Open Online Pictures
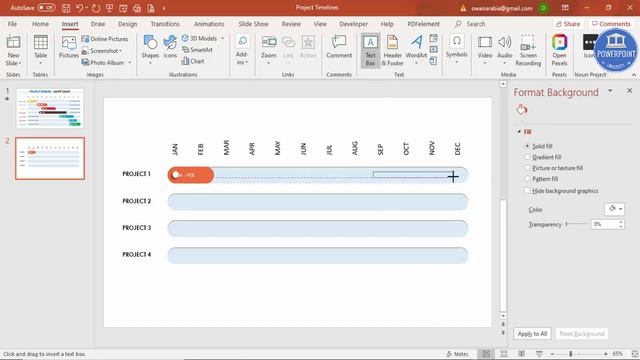The height and width of the screenshot is (360, 640). [x=105, y=39]
